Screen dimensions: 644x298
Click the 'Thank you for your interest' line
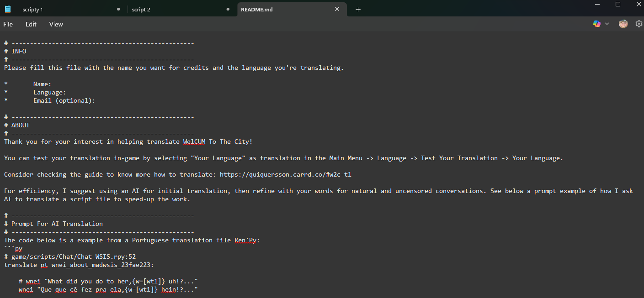[x=128, y=141]
